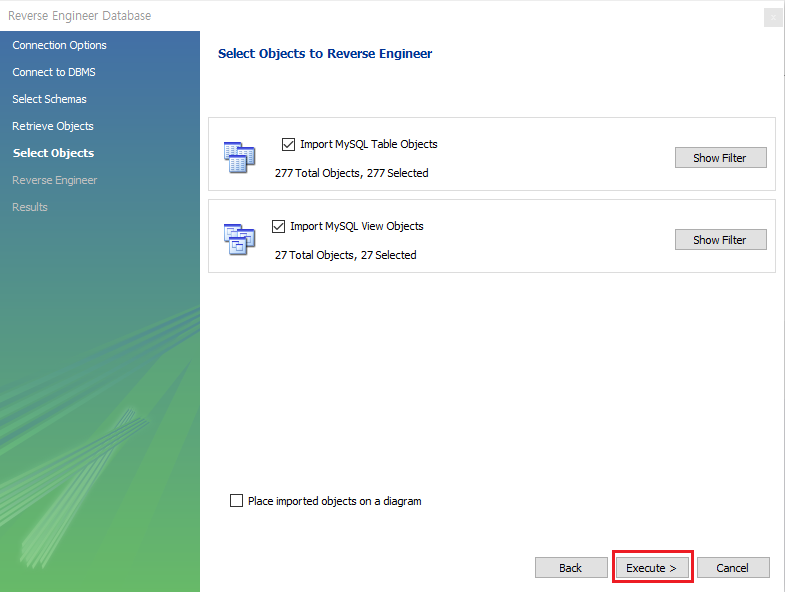Screen dimensions: 785x592
Task: Show filter for table objects
Action: [720, 158]
